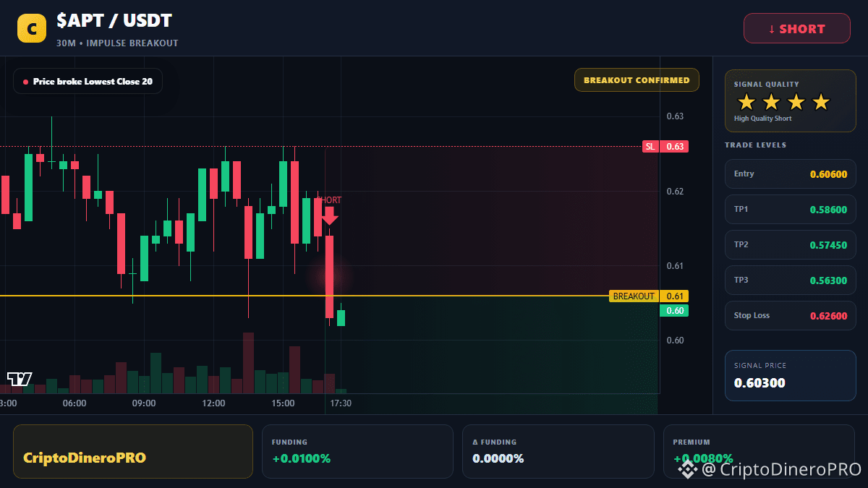The image size is (868, 488).
Task: Click the Δ Funding 0.0000% card
Action: point(558,451)
